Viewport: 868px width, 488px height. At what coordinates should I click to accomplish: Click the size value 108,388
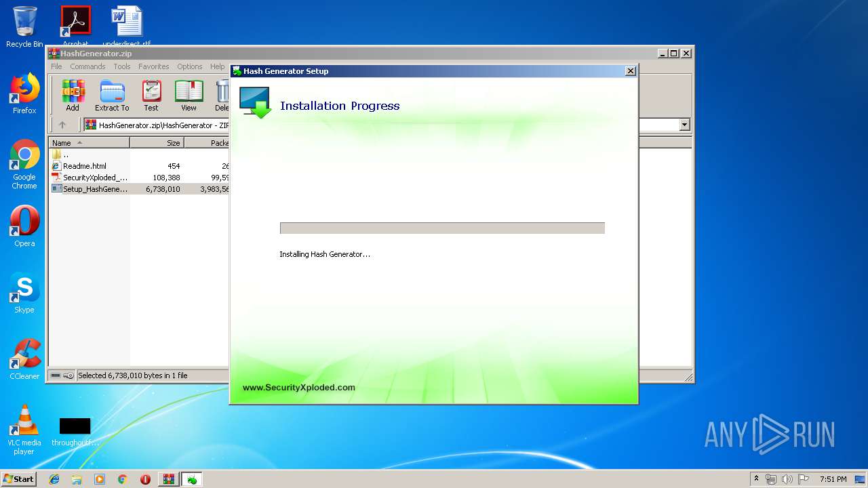[x=166, y=178]
